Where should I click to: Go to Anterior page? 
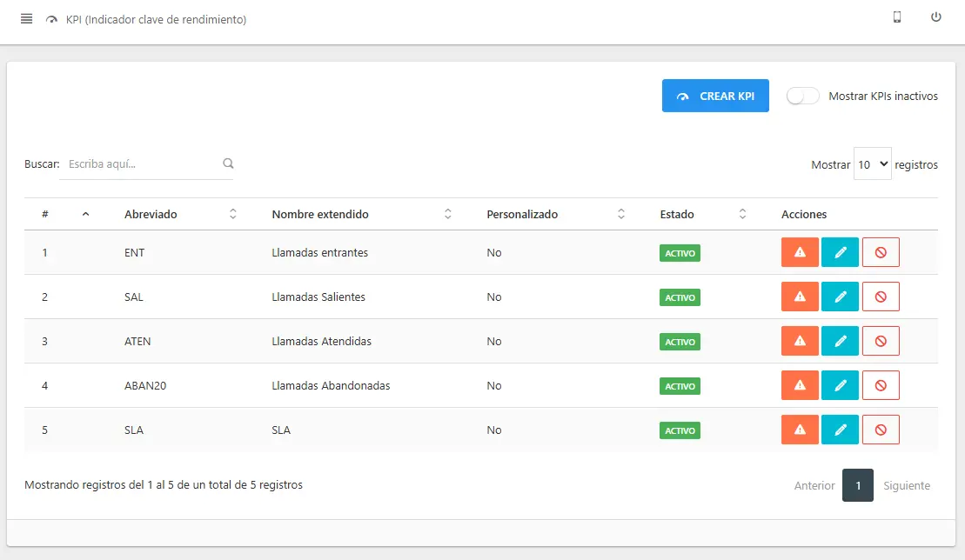(814, 485)
